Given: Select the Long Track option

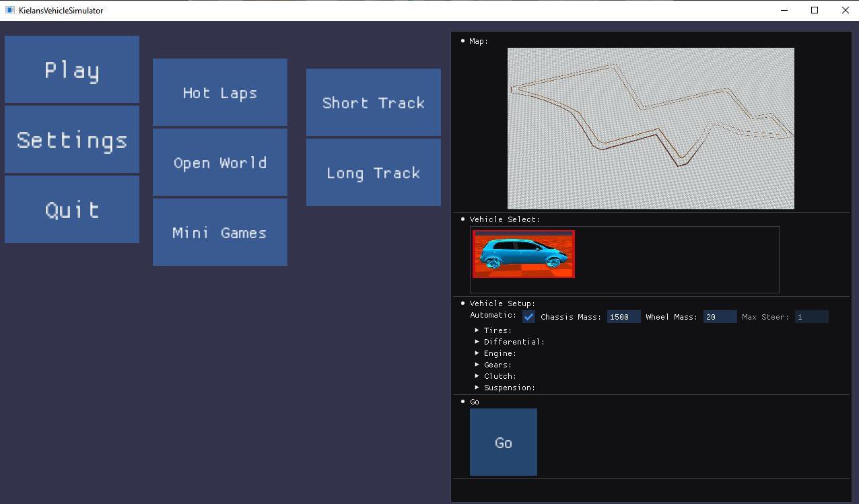Looking at the screenshot, I should tap(374, 172).
